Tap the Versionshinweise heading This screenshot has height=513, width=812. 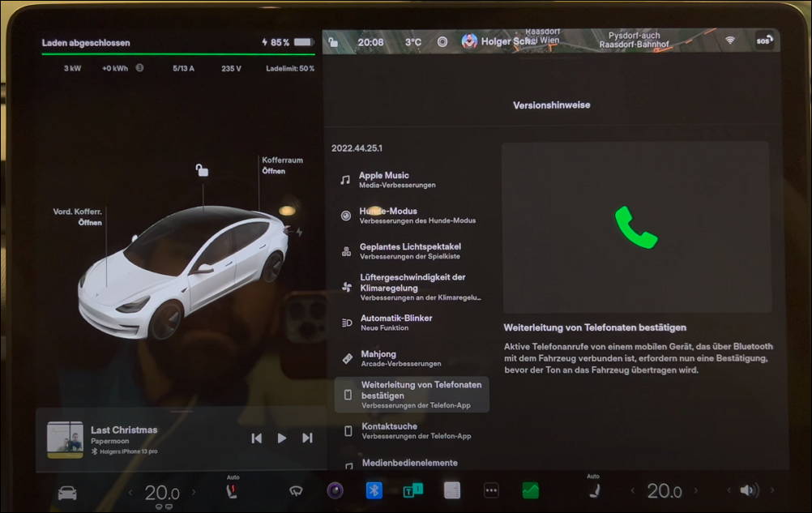click(x=552, y=105)
